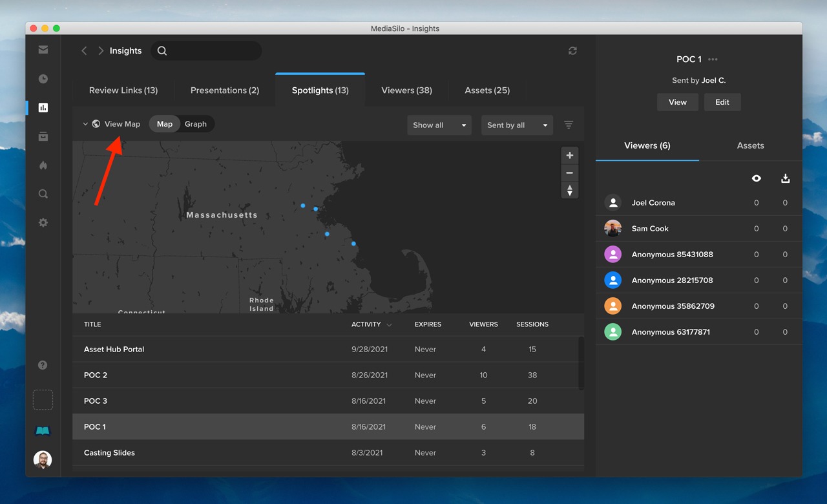Zoom in on the map
Screen dimensions: 827x504
569,156
